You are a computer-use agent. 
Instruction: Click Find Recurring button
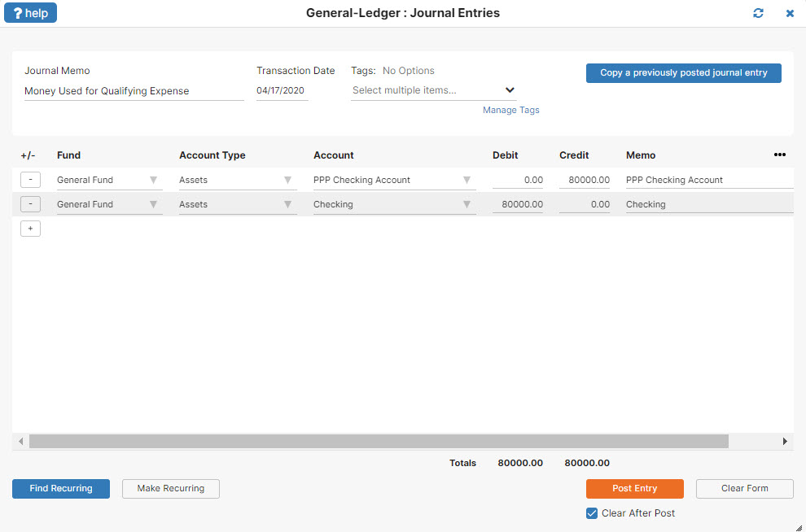click(61, 488)
